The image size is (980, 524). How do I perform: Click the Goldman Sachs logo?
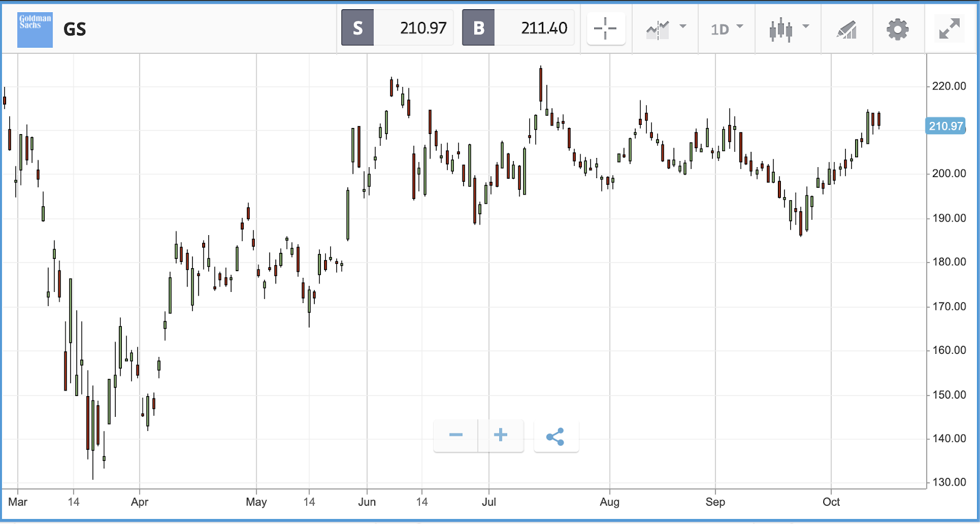click(x=35, y=29)
